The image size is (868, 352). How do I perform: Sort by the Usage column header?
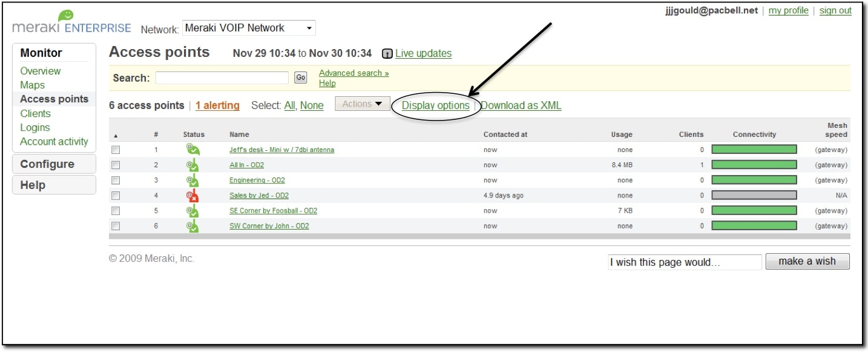(x=622, y=134)
